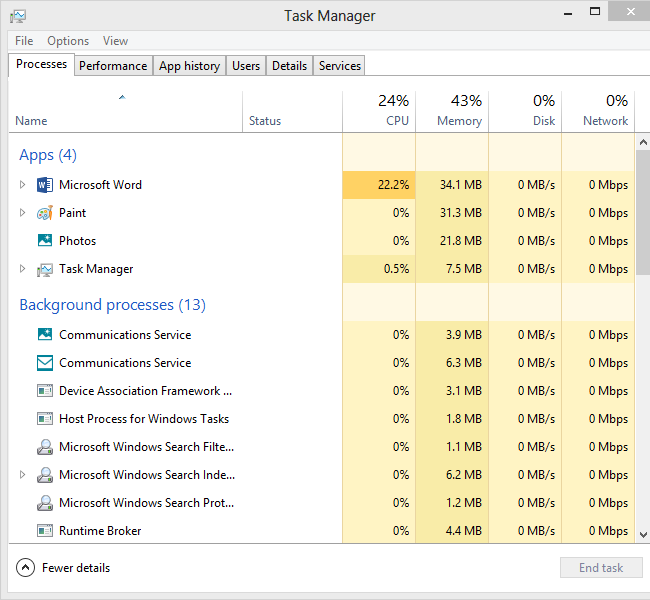Click the Runtime Broker icon
Screen dimensions: 650x600
45,531
